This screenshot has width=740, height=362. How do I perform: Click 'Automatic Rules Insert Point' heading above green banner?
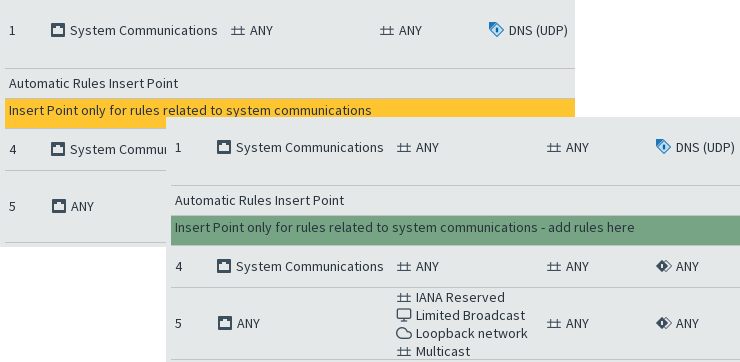tap(259, 201)
